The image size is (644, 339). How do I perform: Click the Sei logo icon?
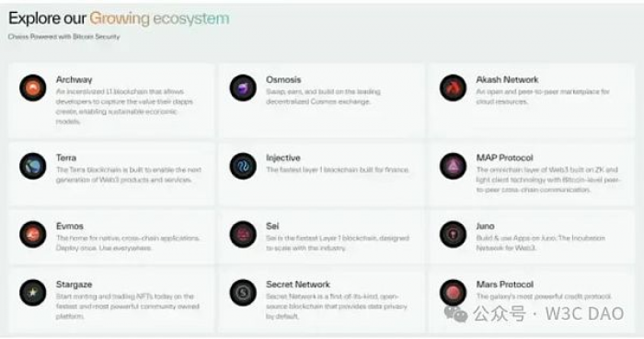243,234
